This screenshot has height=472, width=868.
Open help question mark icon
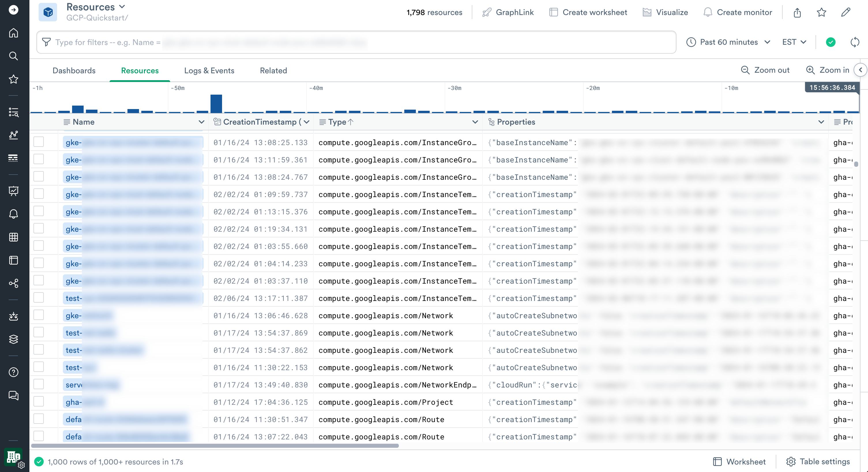[x=14, y=372]
